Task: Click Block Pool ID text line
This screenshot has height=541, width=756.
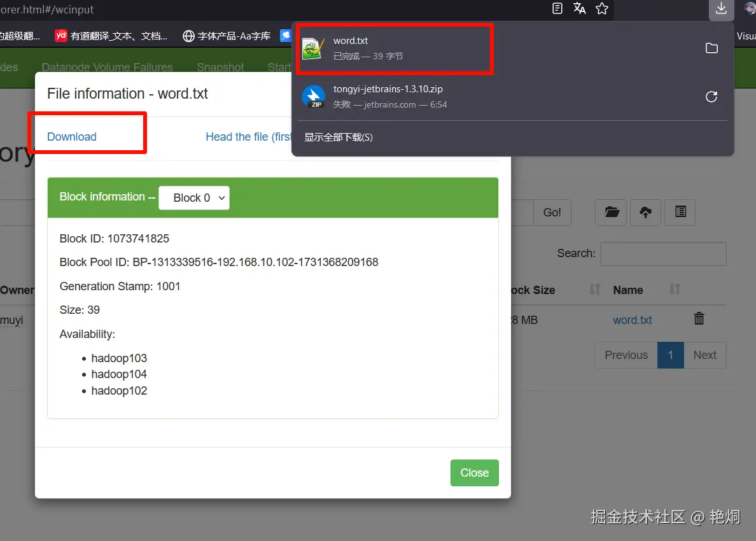Action: 219,262
